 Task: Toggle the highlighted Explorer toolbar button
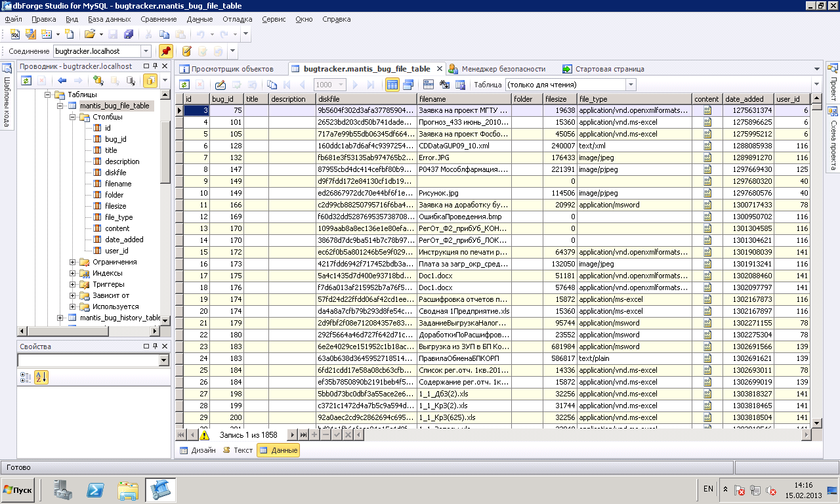[x=150, y=81]
